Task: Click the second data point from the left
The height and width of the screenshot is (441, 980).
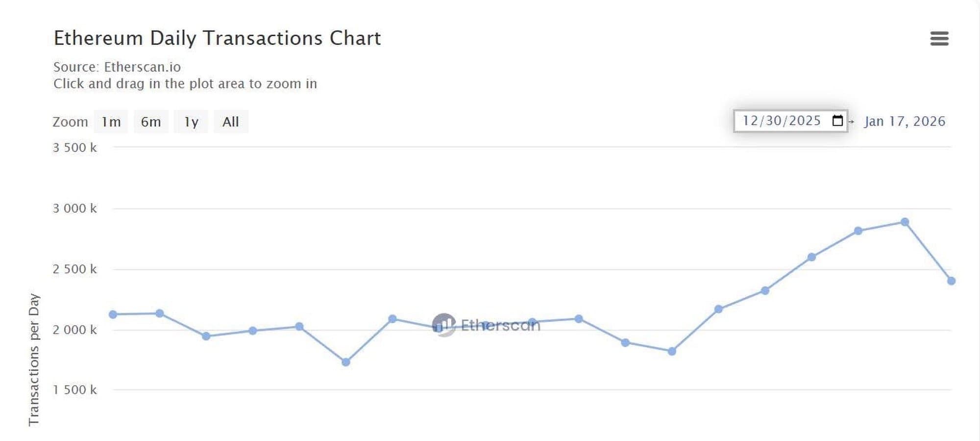Action: coord(160,313)
